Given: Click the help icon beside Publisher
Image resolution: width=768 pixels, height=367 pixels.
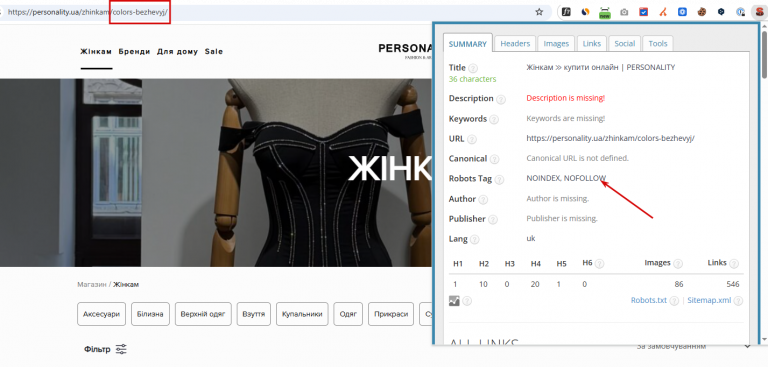Looking at the screenshot, I should (x=493, y=220).
